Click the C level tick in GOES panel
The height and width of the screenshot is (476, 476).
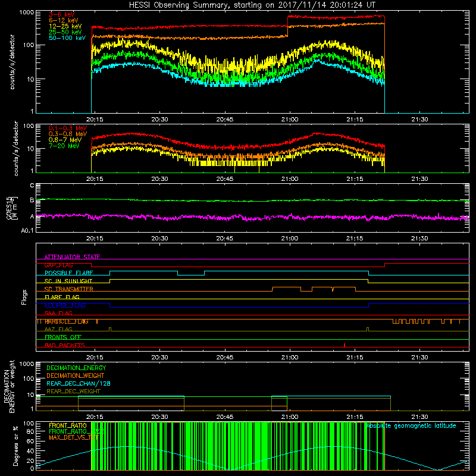[32, 185]
